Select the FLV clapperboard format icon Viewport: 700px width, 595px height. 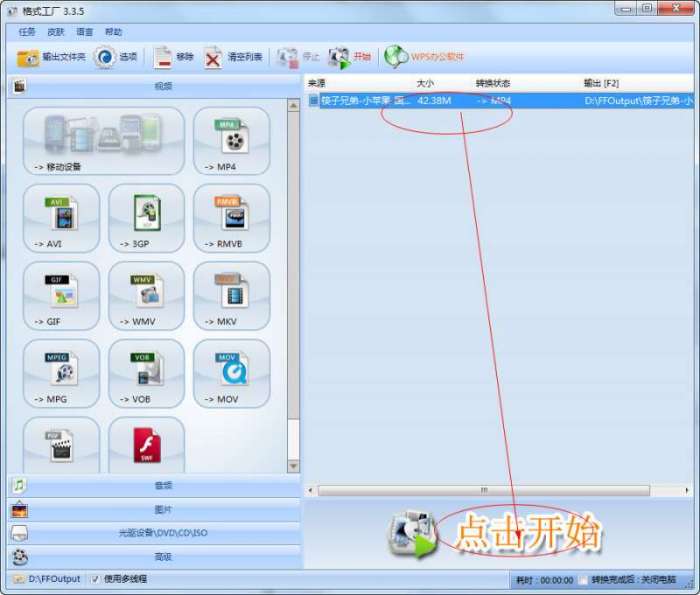pyautogui.click(x=61, y=445)
